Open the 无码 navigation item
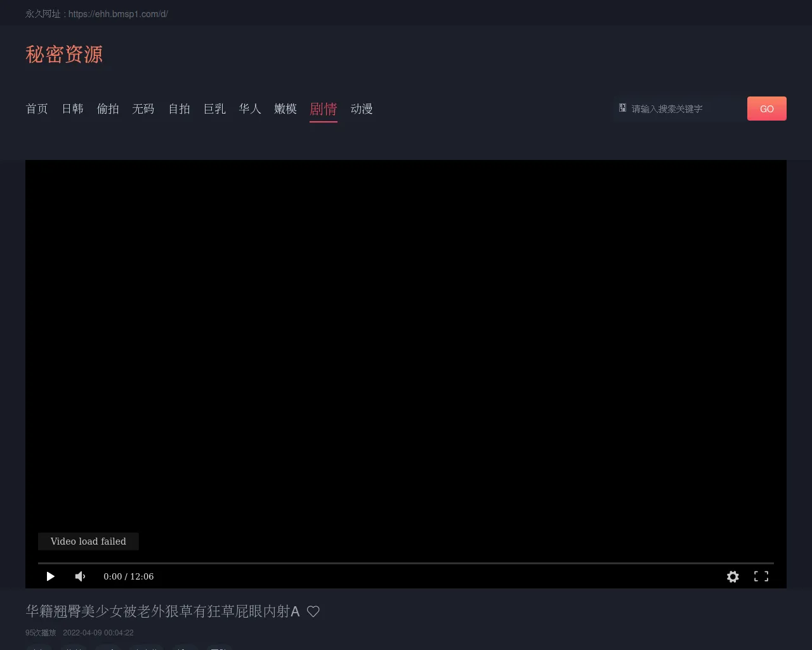Image resolution: width=812 pixels, height=650 pixels. pos(143,109)
